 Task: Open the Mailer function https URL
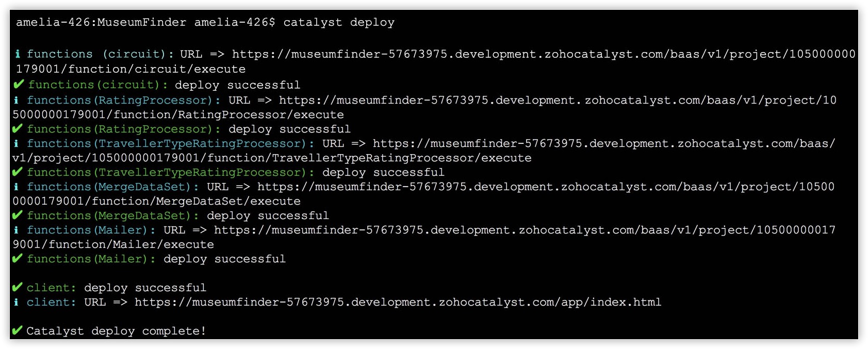[525, 230]
